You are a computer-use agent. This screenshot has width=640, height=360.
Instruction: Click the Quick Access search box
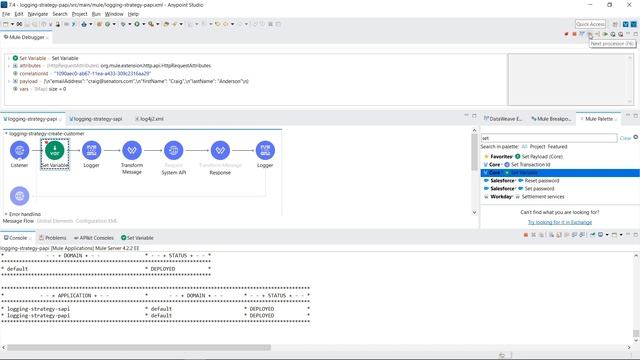(590, 24)
